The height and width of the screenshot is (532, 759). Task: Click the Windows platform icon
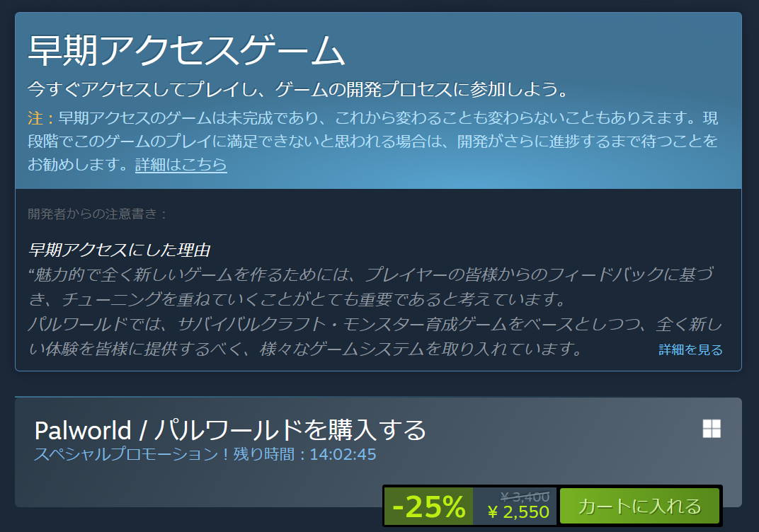click(x=712, y=429)
